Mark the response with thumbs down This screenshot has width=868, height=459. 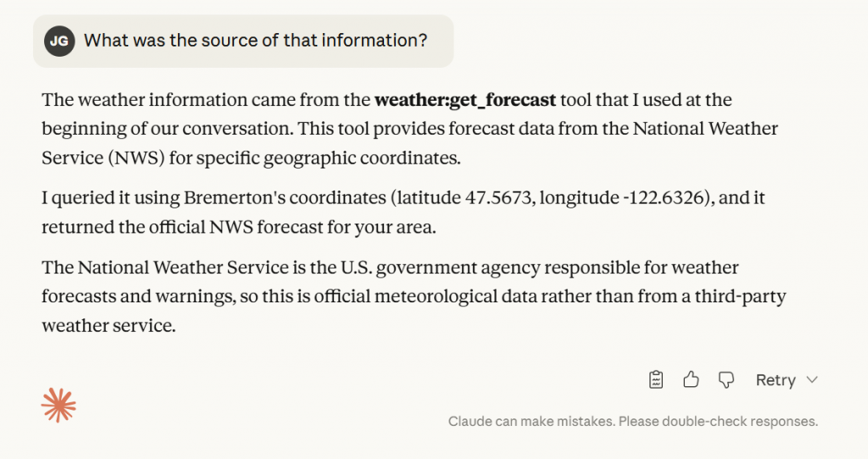point(726,380)
